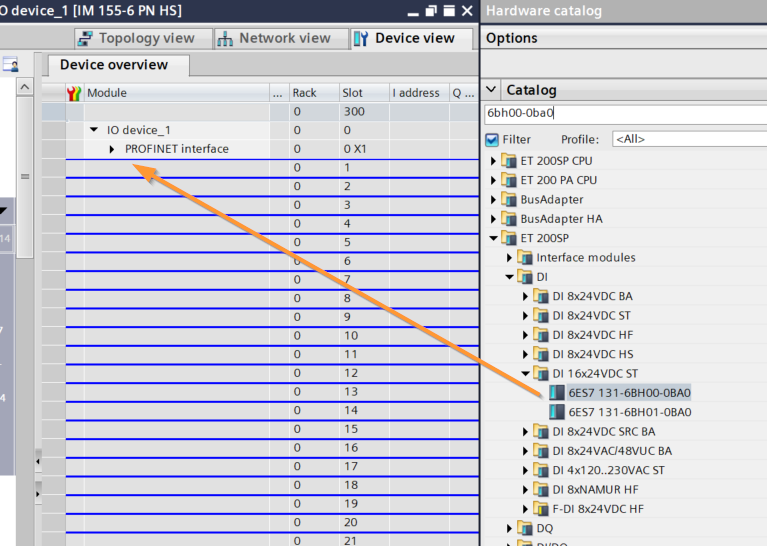Image resolution: width=767 pixels, height=546 pixels.
Task: Click the catalog search input field
Action: tap(624, 114)
